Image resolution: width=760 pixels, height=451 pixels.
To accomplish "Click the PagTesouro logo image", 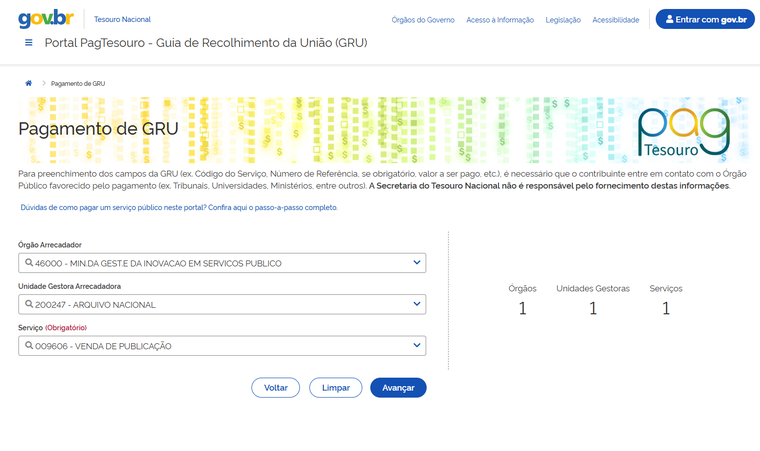I will [683, 133].
